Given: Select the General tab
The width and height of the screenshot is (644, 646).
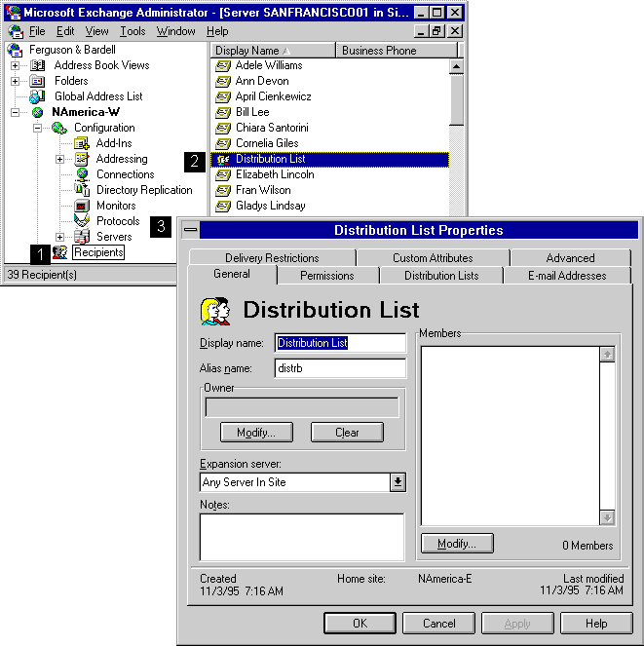Looking at the screenshot, I should tap(232, 274).
